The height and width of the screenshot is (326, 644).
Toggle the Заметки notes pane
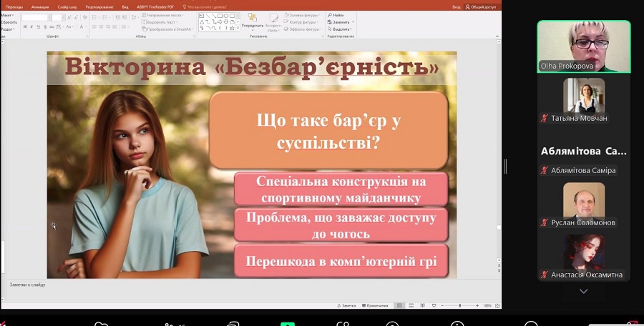[x=347, y=305]
